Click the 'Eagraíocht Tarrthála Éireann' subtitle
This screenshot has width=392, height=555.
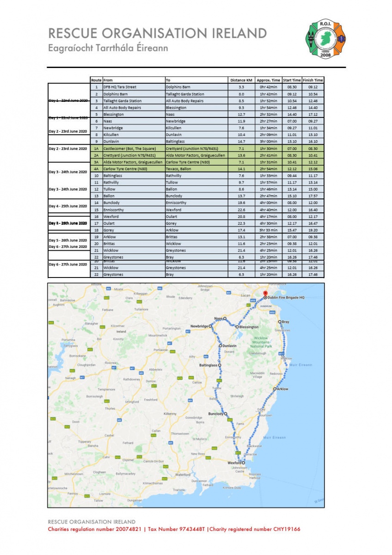(x=108, y=49)
